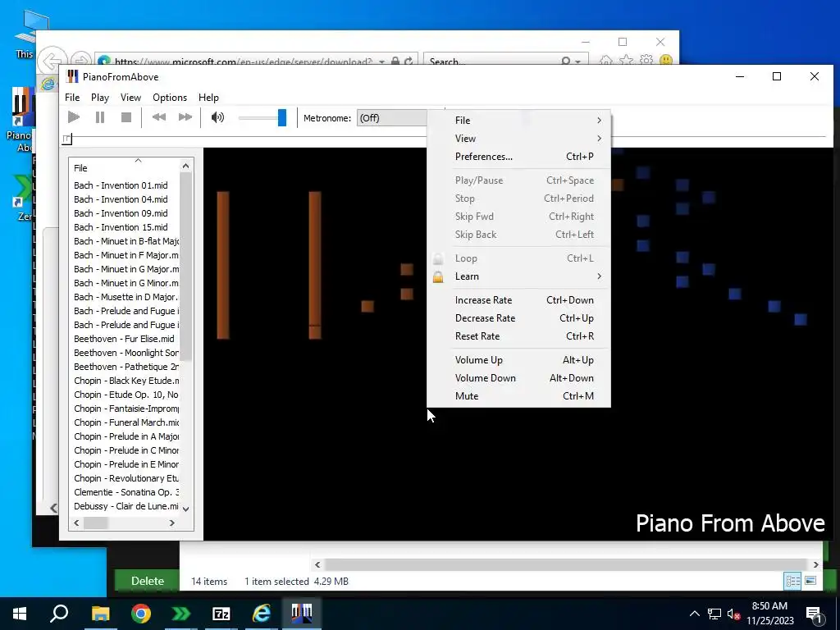The width and height of the screenshot is (840, 630).
Task: Open the View menu in the menu bar
Action: click(130, 98)
